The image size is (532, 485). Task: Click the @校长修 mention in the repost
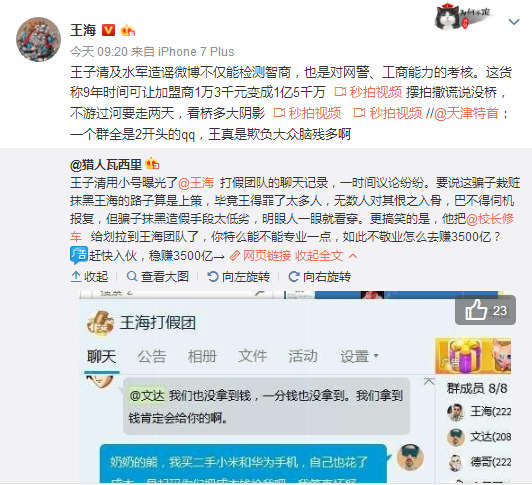(490, 219)
